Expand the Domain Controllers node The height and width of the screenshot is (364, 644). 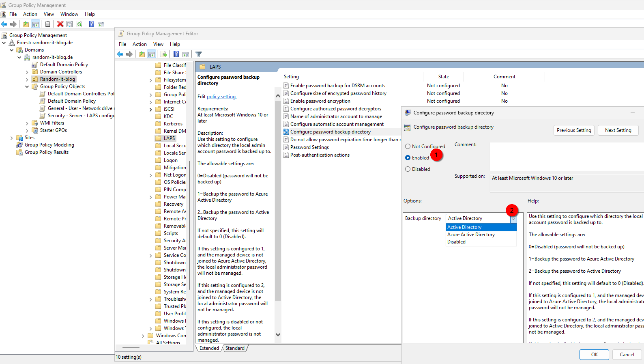pyautogui.click(x=27, y=72)
